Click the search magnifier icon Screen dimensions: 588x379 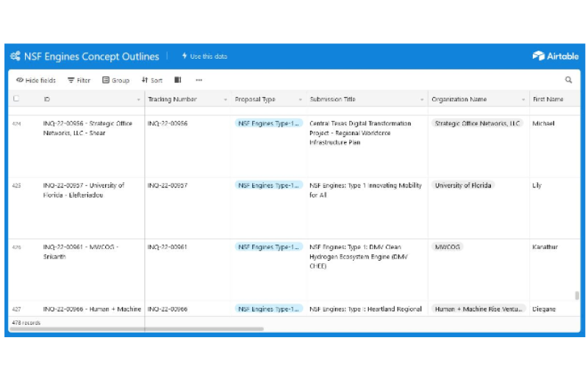point(568,80)
